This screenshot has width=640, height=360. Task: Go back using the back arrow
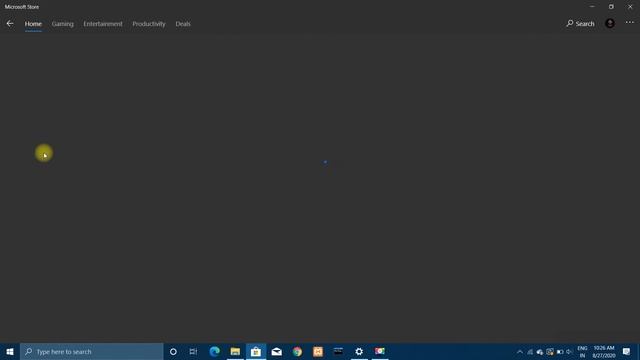10,24
